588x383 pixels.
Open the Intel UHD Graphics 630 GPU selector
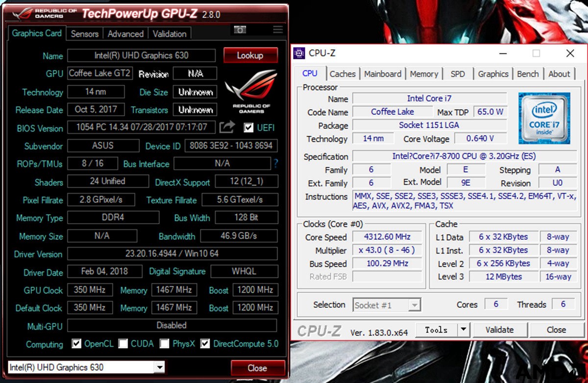[86, 367]
